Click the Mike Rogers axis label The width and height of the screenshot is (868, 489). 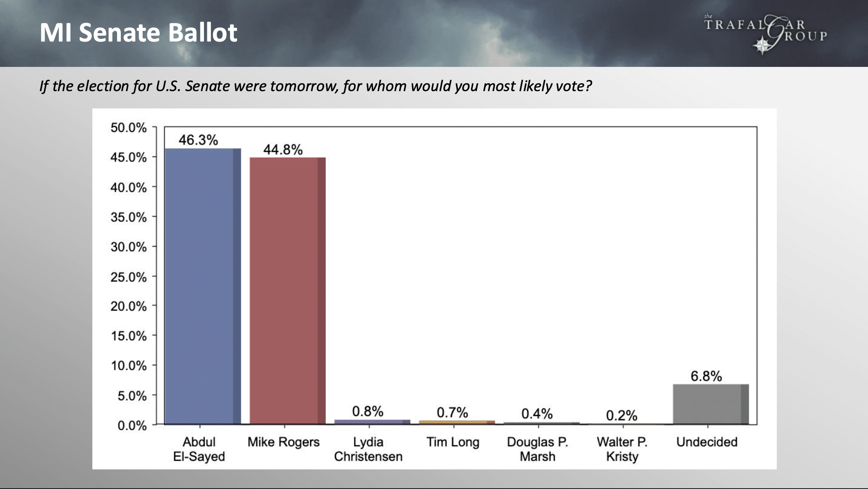(284, 442)
